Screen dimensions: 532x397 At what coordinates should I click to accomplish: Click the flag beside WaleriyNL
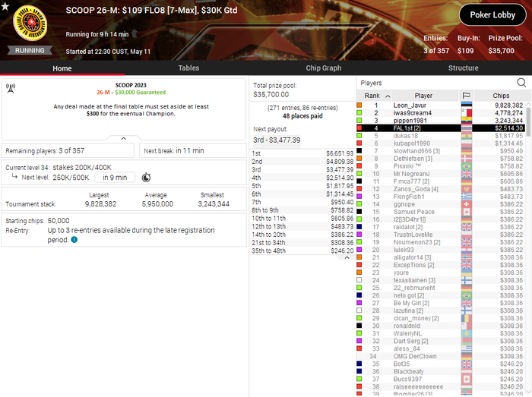[x=467, y=333]
